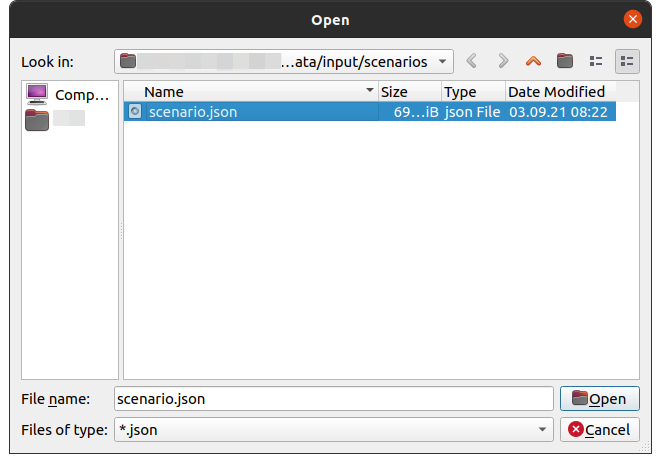Click the Back navigation arrow
Viewport: 661px width, 463px height.
472,61
